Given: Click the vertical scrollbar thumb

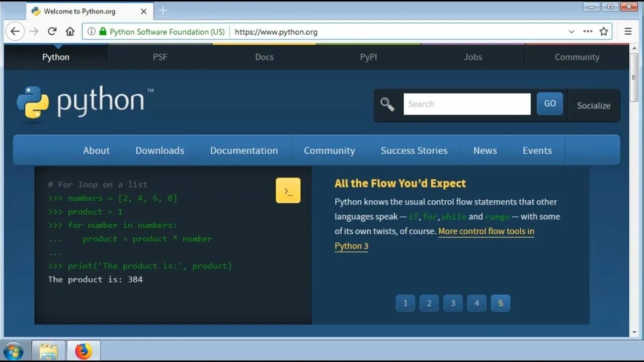Looking at the screenshot, I should tap(634, 78).
